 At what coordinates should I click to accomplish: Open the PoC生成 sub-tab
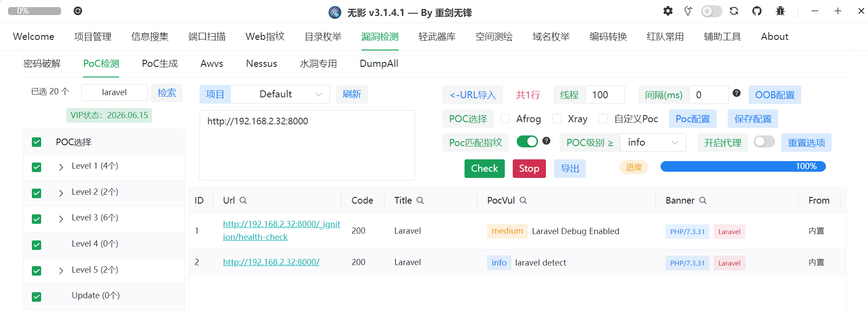pyautogui.click(x=160, y=64)
